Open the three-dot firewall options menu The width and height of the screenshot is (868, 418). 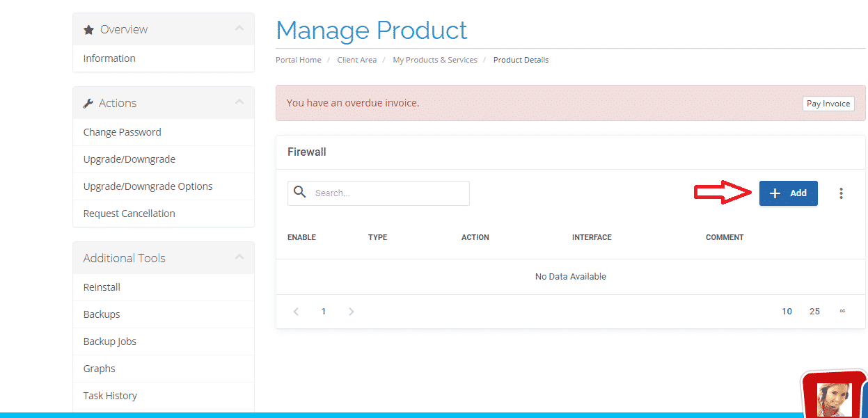coord(841,193)
